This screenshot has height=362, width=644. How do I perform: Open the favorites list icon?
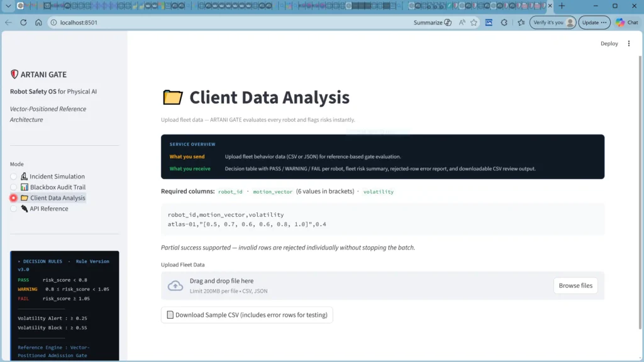click(521, 23)
